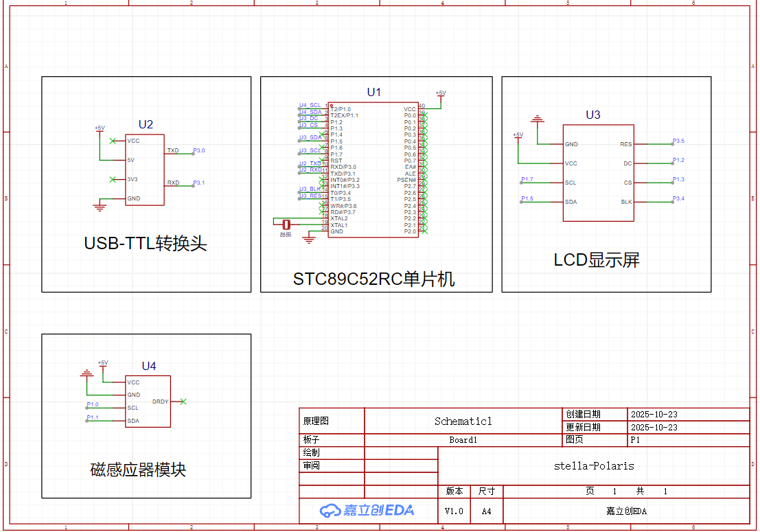Select the stella-Polaris text in title block
760x532 pixels.
[594, 465]
